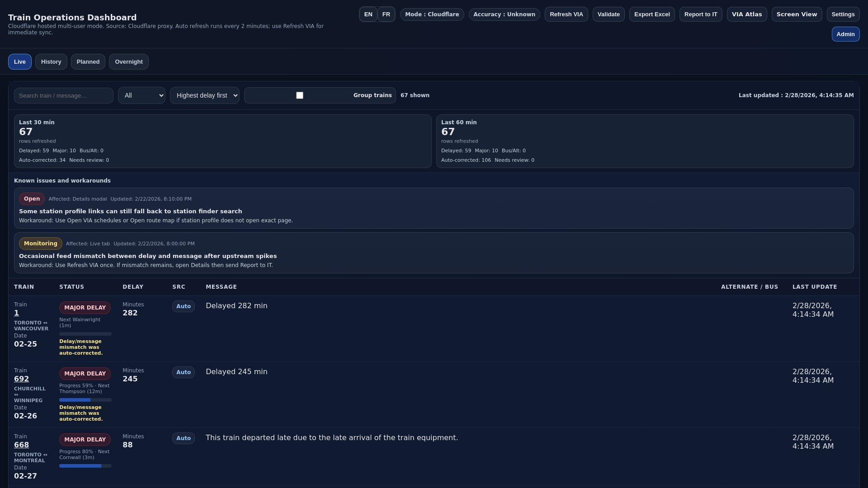
Task: Click the STATUS column header
Action: (71, 287)
